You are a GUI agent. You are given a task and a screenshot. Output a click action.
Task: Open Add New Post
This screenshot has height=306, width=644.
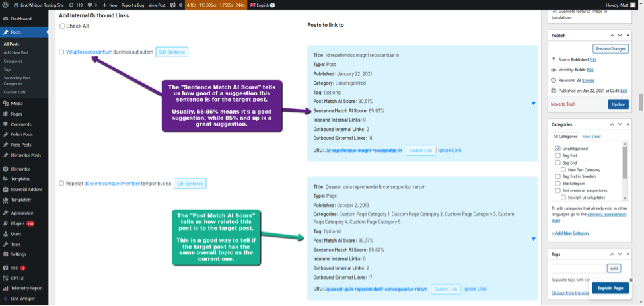pyautogui.click(x=16, y=52)
